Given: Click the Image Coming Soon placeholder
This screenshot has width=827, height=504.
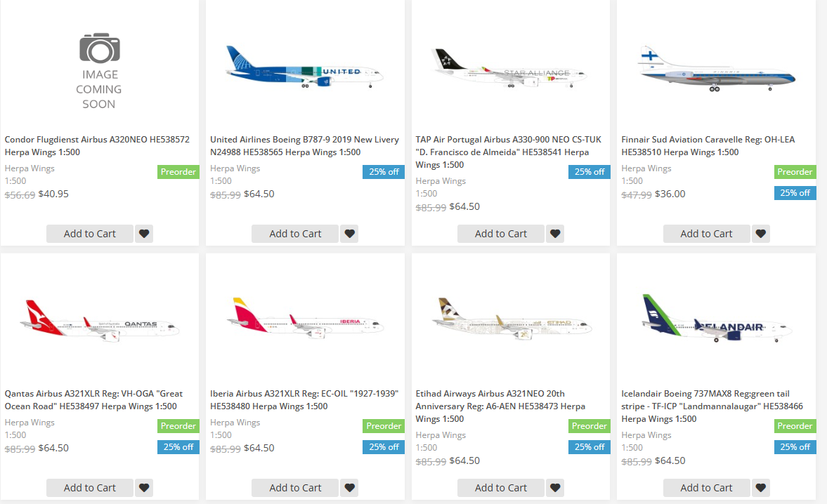Looking at the screenshot, I should (99, 72).
